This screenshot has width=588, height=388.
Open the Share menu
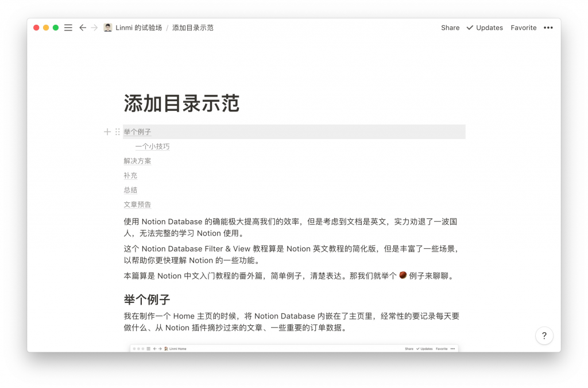[450, 28]
